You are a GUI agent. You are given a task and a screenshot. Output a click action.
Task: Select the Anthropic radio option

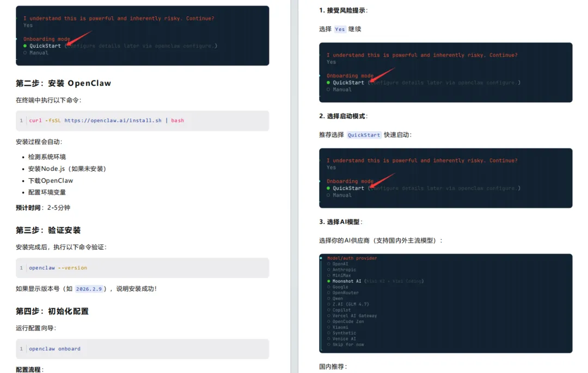point(341,270)
